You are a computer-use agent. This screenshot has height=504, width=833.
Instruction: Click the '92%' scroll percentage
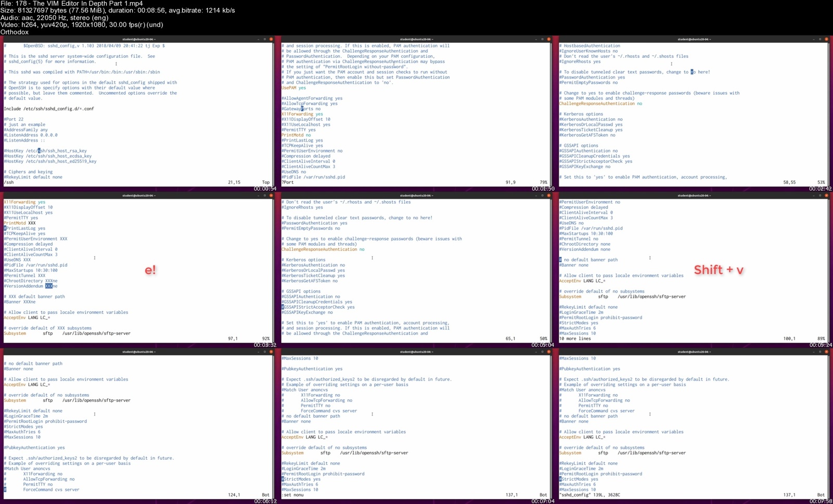(x=266, y=338)
